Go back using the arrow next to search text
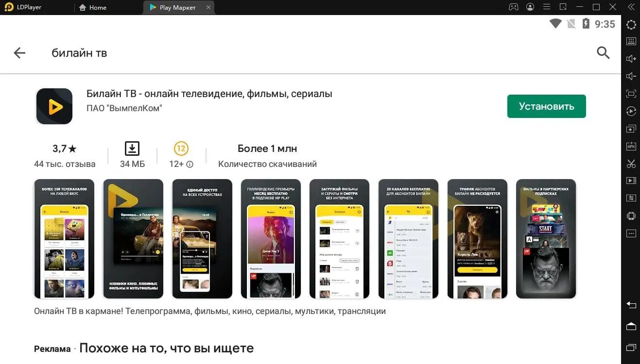 tap(19, 53)
